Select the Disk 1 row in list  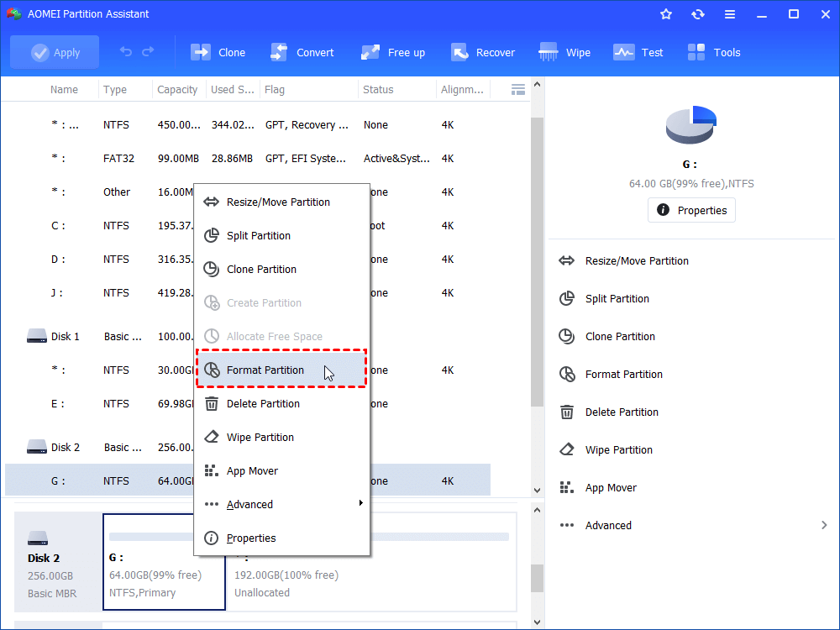pyautogui.click(x=248, y=337)
